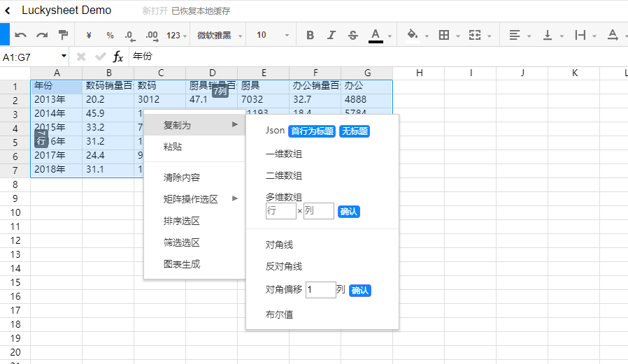Confirm 对角偏移 with the 确认 button
The image size is (628, 364).
[360, 291]
